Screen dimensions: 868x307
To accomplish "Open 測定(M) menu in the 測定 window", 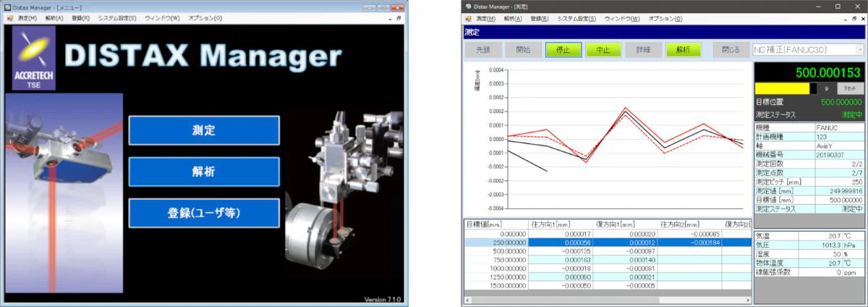I will pos(486,17).
